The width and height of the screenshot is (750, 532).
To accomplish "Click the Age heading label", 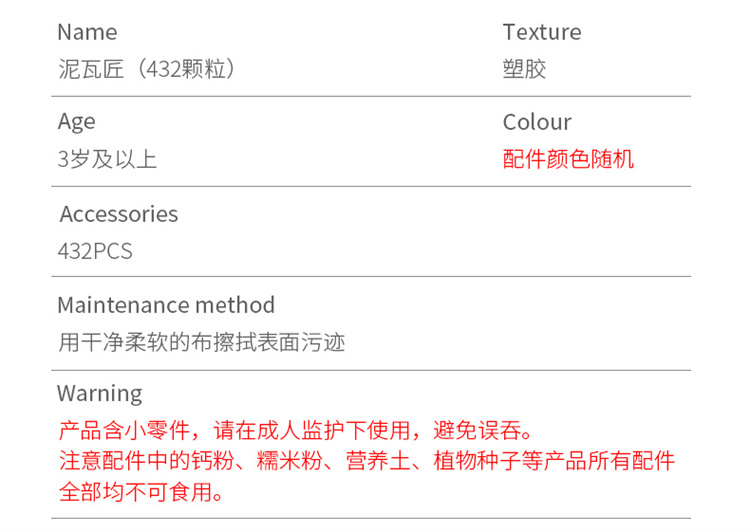I will click(x=77, y=122).
